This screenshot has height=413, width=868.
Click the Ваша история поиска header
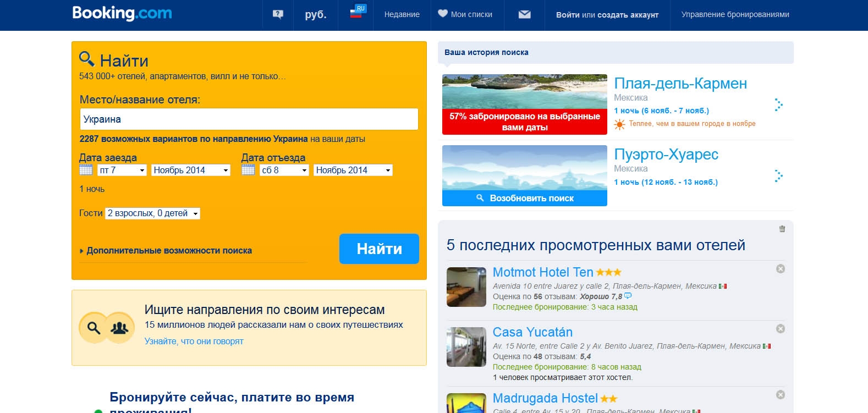[x=616, y=52]
